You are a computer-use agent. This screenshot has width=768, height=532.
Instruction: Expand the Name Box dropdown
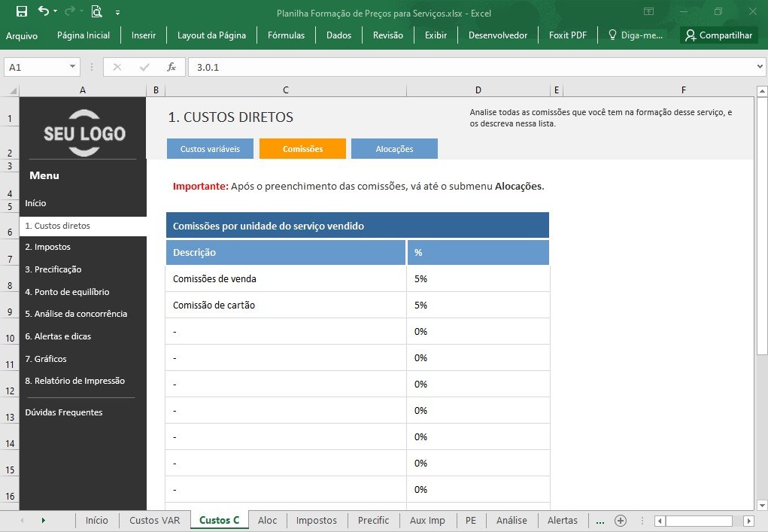(72, 67)
